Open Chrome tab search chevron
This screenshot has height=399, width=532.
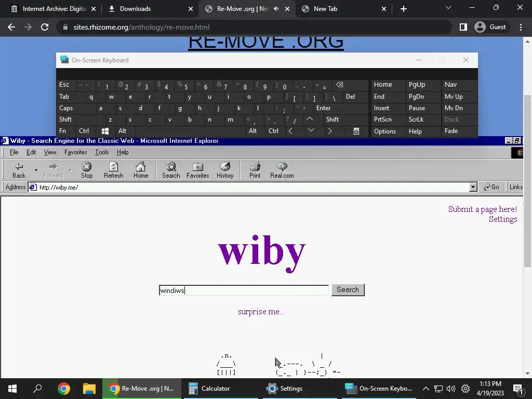point(448,8)
